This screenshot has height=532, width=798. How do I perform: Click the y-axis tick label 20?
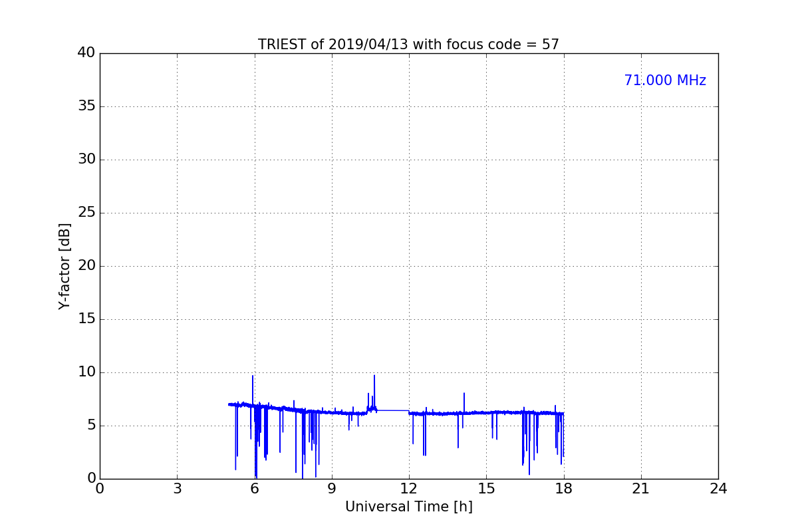[x=86, y=266]
